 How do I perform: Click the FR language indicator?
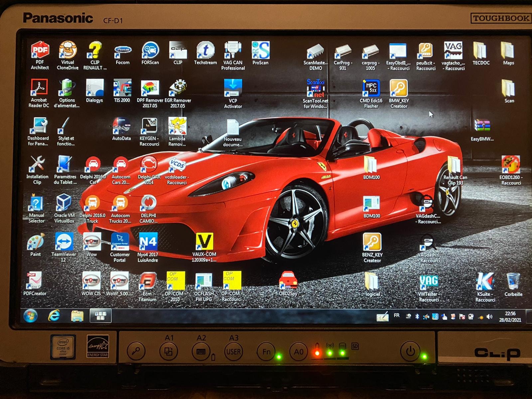coord(397,316)
